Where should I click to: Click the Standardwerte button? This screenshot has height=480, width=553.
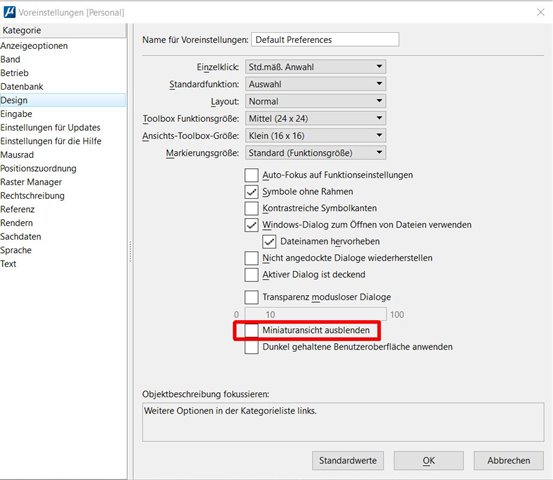[x=348, y=461]
